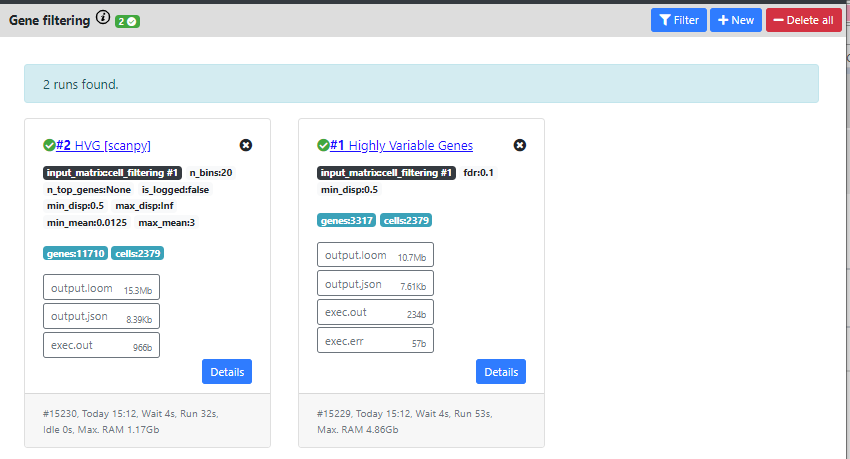Open the exec.err file of run #1
This screenshot has height=459, width=850.
375,341
